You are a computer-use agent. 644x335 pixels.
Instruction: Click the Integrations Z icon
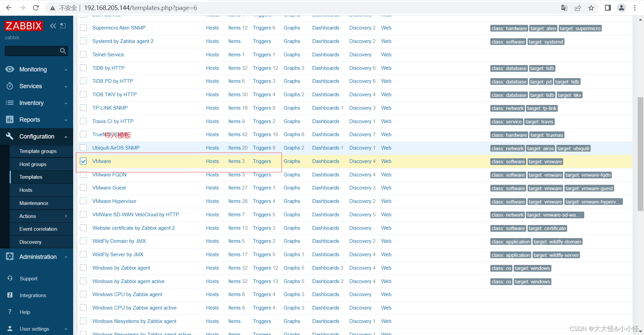coord(10,295)
